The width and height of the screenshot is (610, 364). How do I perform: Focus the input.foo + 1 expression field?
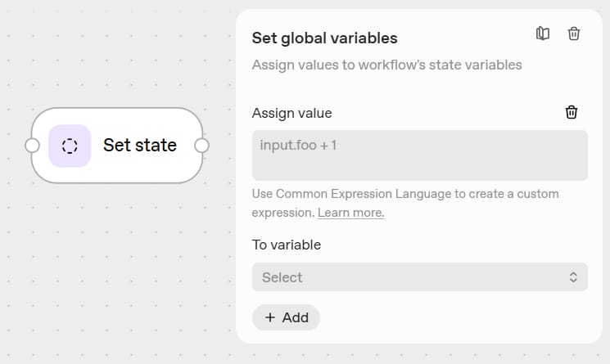click(419, 155)
